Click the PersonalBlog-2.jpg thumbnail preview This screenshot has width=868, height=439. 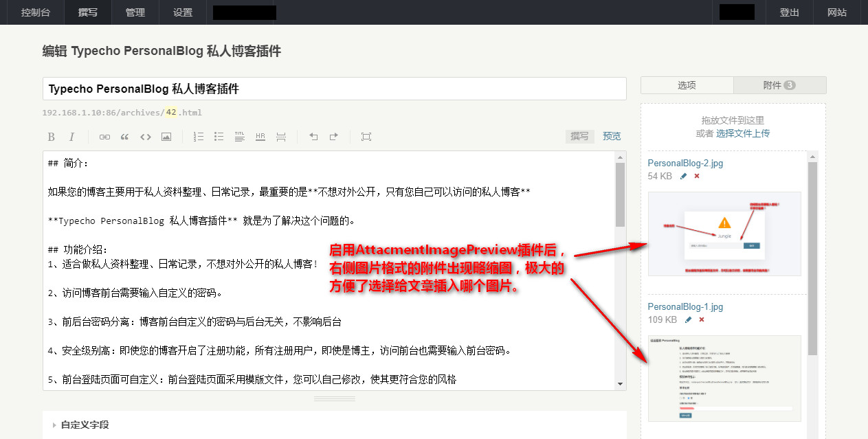pyautogui.click(x=724, y=234)
